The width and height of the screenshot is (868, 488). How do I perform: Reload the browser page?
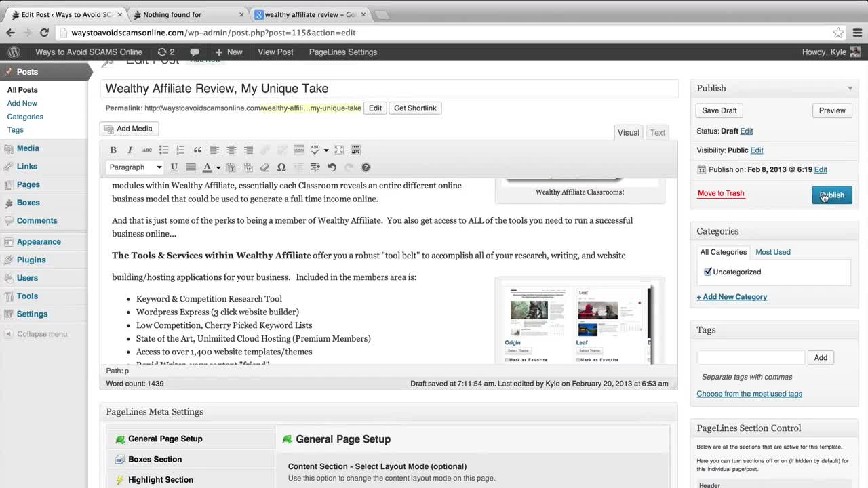tap(44, 33)
